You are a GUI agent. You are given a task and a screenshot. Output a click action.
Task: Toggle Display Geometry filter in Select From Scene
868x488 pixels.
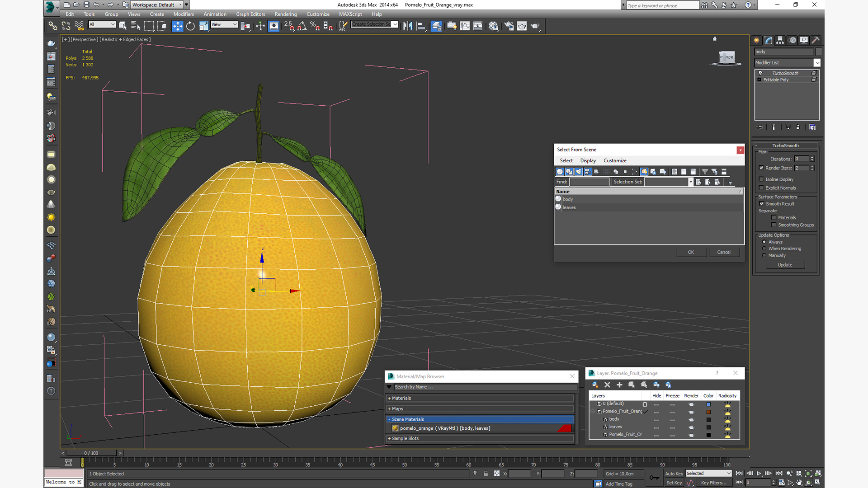point(560,172)
